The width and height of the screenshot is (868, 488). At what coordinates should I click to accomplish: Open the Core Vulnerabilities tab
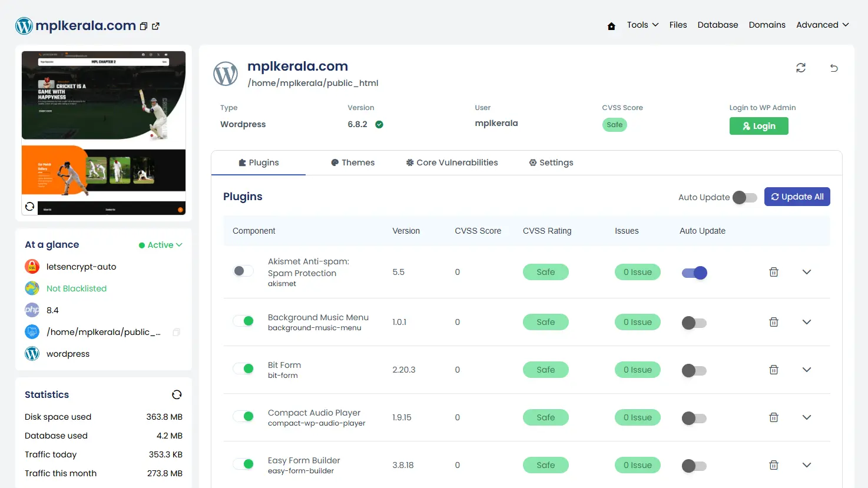click(x=452, y=162)
